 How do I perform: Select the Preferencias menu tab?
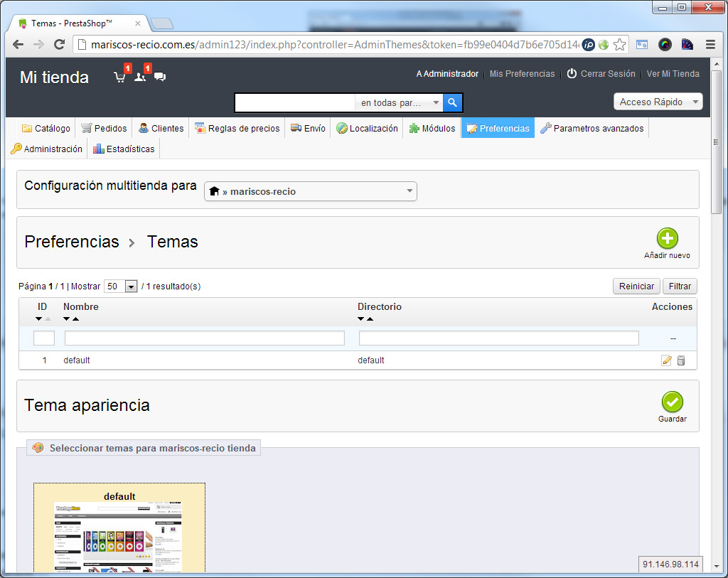pos(498,128)
